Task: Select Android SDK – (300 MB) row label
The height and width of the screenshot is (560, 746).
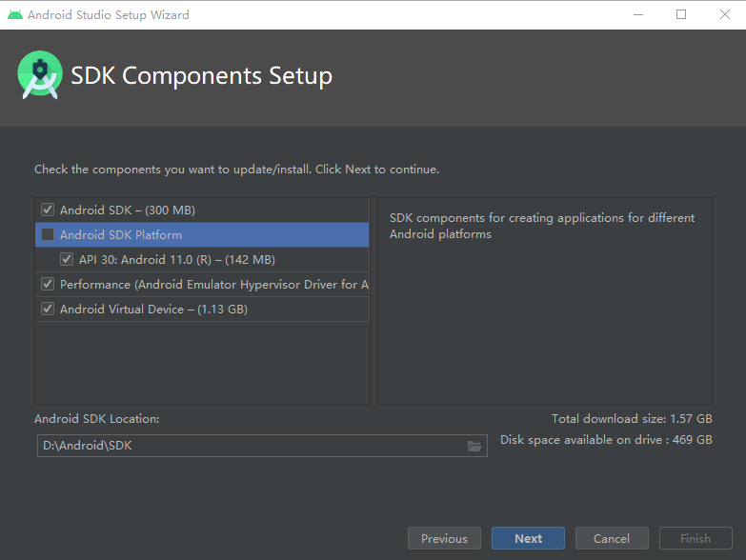Action: click(128, 210)
